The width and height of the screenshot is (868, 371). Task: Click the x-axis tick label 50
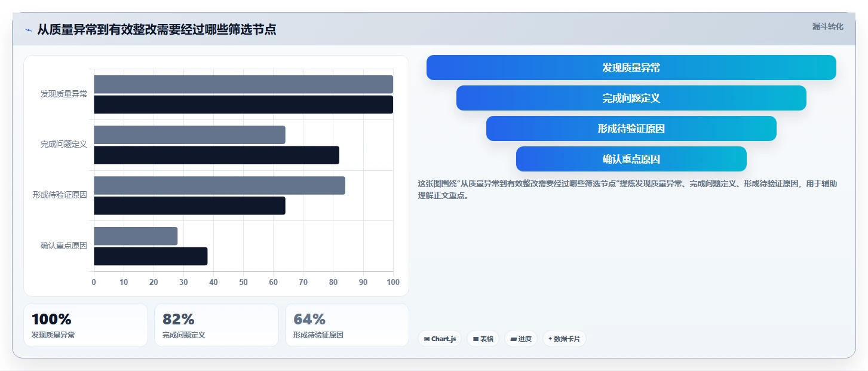click(243, 282)
